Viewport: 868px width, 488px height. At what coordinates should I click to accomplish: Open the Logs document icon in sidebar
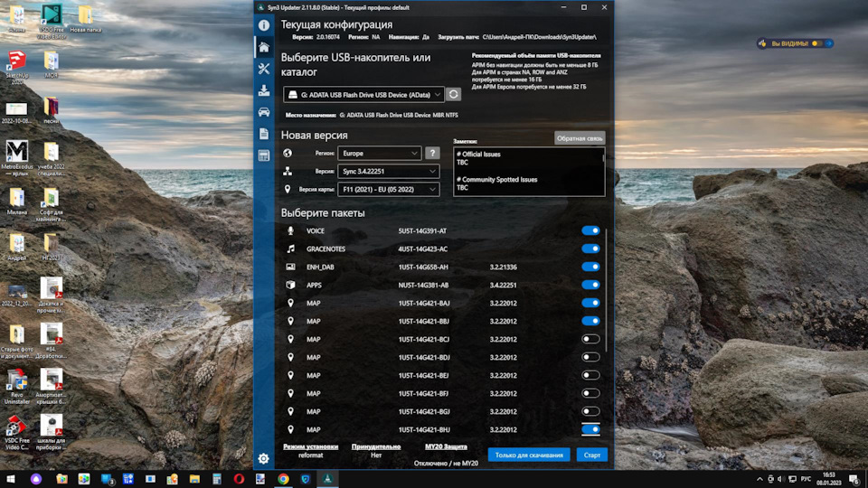pyautogui.click(x=264, y=134)
